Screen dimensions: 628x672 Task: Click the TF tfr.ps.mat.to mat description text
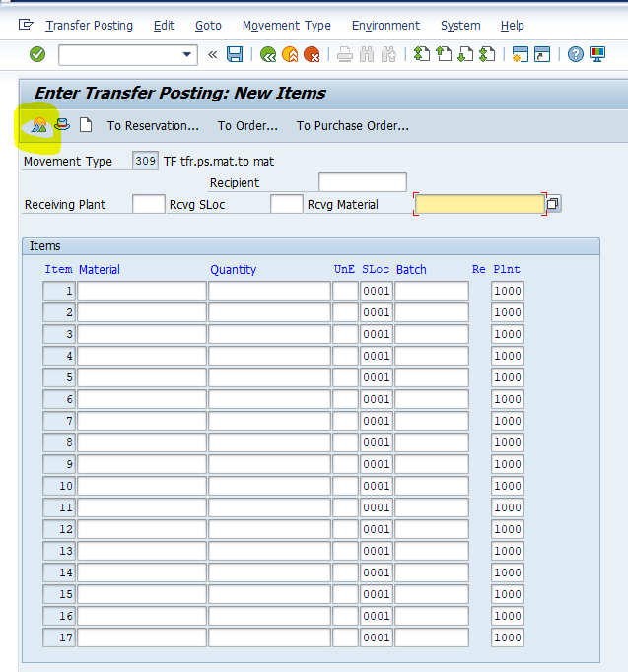tap(219, 162)
